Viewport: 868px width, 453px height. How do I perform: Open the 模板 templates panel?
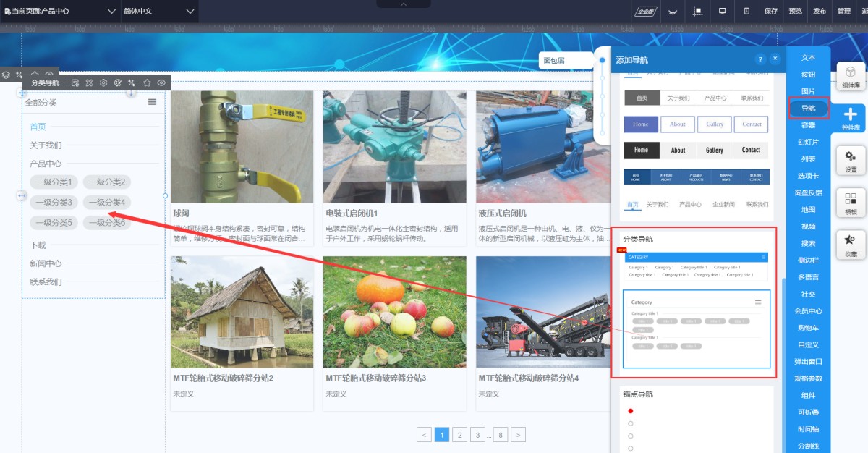[851, 203]
